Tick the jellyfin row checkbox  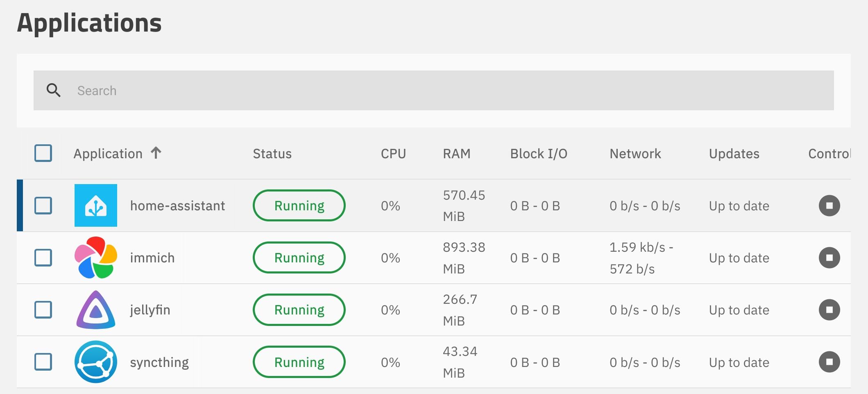pos(43,310)
